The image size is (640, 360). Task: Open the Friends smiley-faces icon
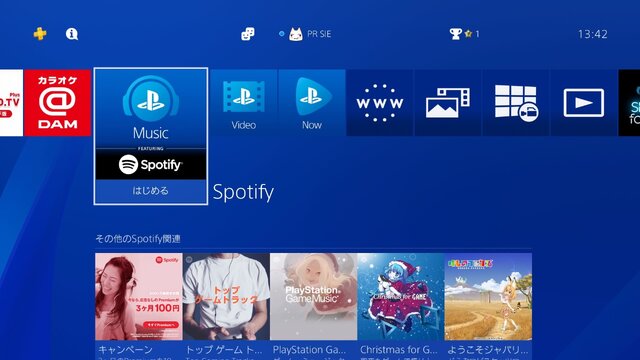point(248,34)
